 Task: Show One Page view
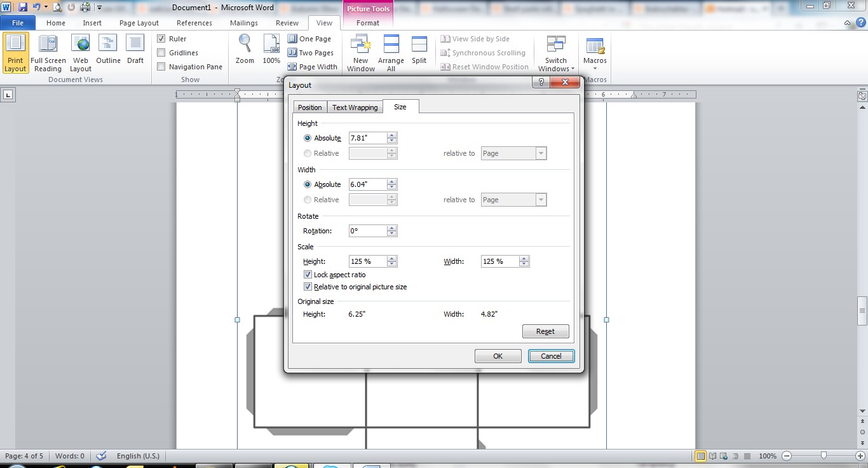[309, 39]
